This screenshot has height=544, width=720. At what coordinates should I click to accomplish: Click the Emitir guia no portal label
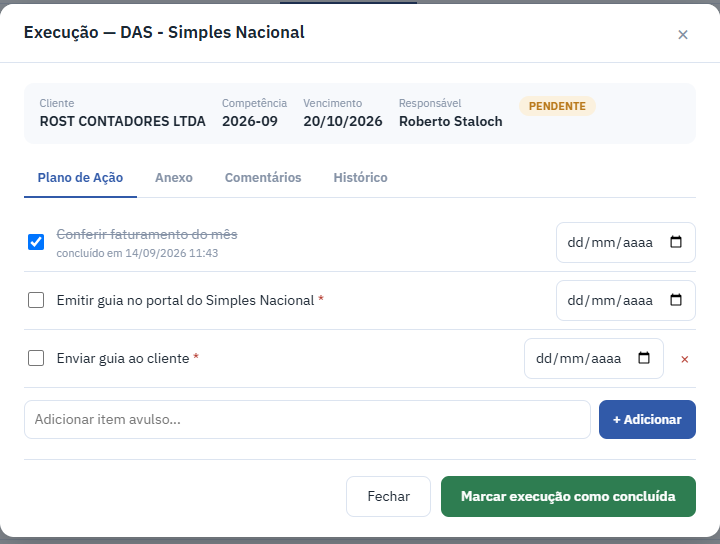tap(186, 300)
